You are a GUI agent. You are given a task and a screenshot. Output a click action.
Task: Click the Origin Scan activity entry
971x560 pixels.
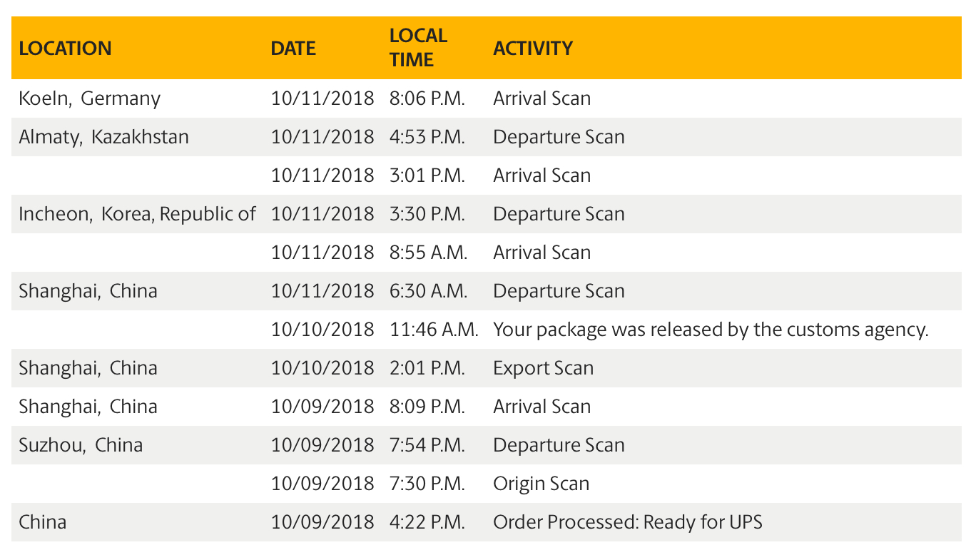pyautogui.click(x=541, y=483)
